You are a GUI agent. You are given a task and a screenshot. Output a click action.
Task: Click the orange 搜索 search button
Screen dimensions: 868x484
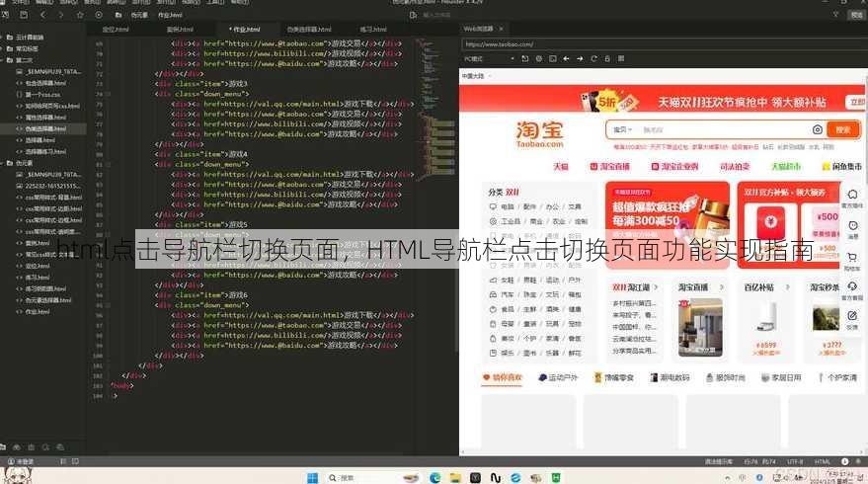coord(842,129)
